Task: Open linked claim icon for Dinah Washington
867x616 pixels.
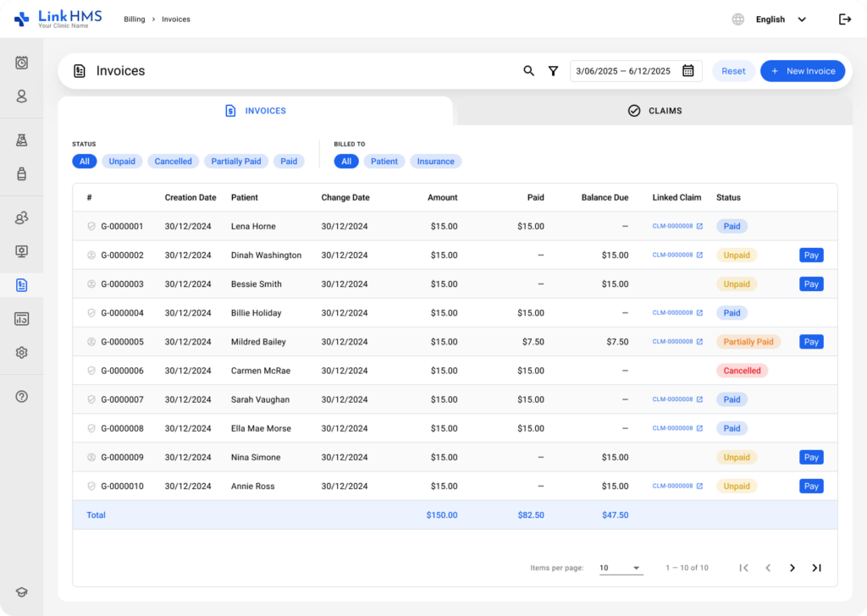Action: pos(699,255)
